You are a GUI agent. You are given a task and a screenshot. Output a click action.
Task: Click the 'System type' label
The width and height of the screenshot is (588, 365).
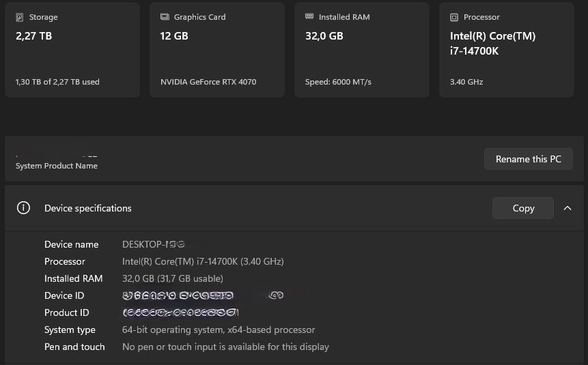click(70, 330)
